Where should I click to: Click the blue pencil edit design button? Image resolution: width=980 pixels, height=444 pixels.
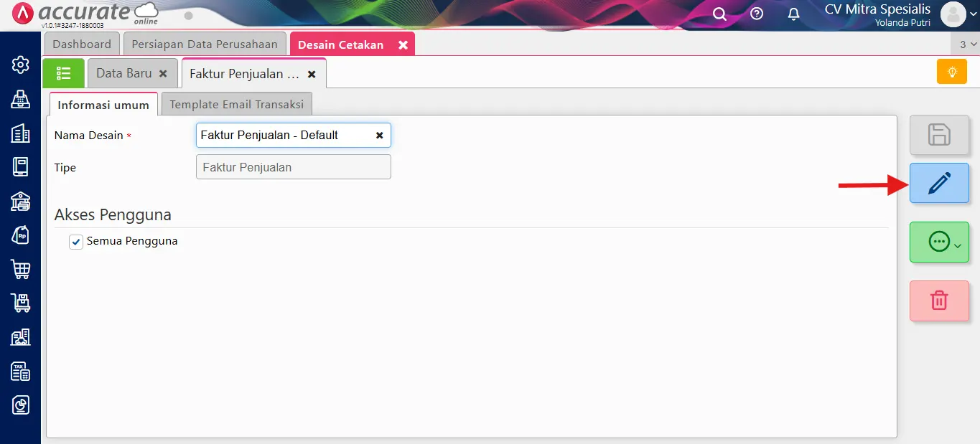(x=939, y=184)
